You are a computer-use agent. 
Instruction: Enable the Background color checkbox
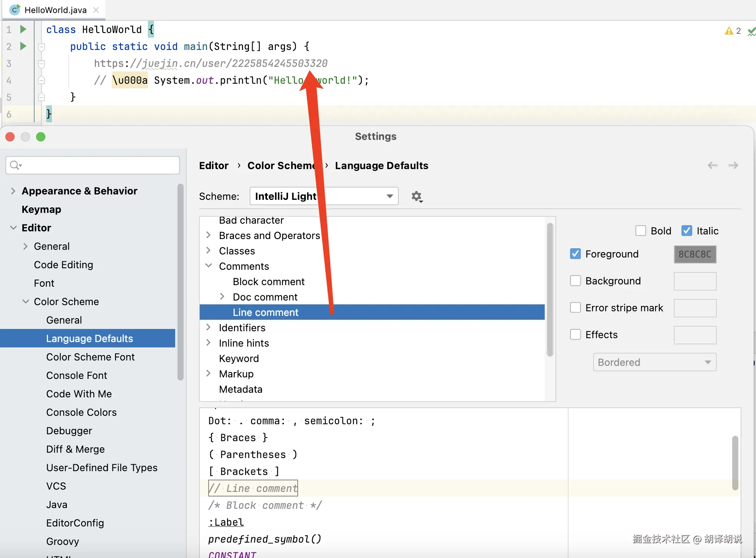click(575, 281)
